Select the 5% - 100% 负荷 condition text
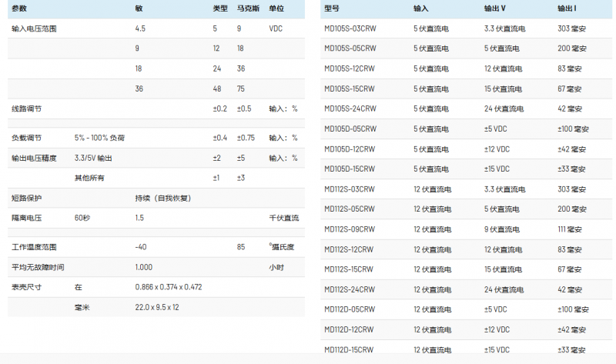This screenshot has width=616, height=364. point(100,138)
